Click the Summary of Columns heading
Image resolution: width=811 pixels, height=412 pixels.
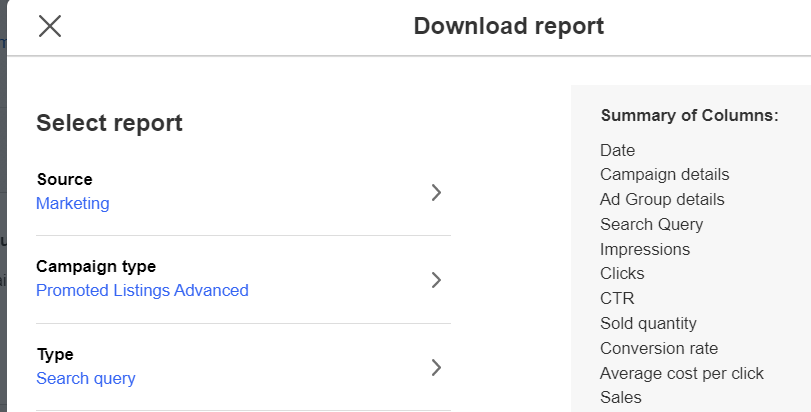pyautogui.click(x=689, y=116)
